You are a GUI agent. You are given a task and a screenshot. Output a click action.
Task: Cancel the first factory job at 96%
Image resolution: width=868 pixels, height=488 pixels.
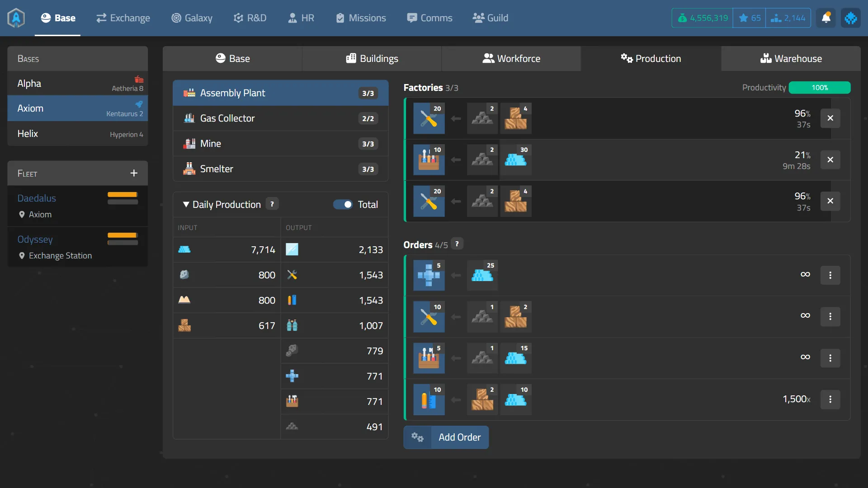point(830,118)
